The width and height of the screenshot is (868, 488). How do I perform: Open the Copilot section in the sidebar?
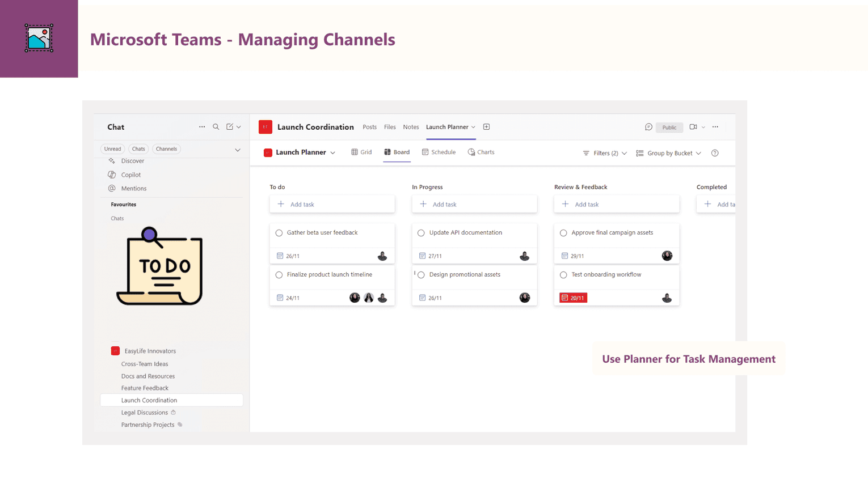pyautogui.click(x=130, y=175)
